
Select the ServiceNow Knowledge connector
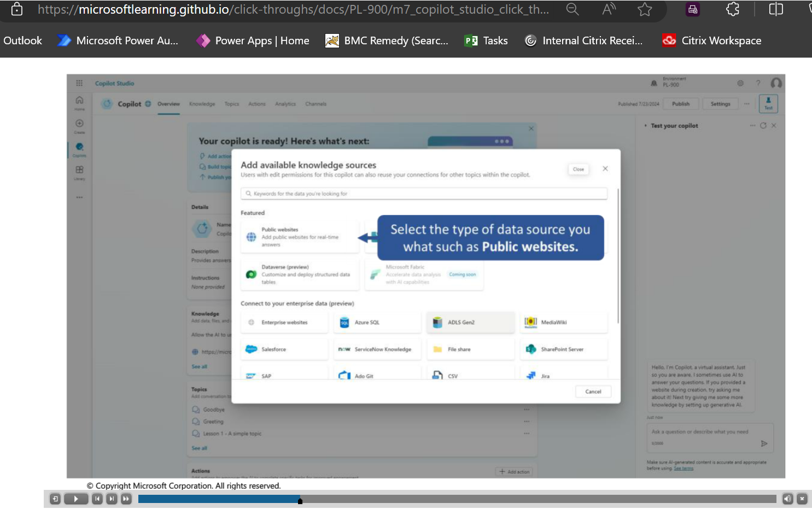[377, 349]
